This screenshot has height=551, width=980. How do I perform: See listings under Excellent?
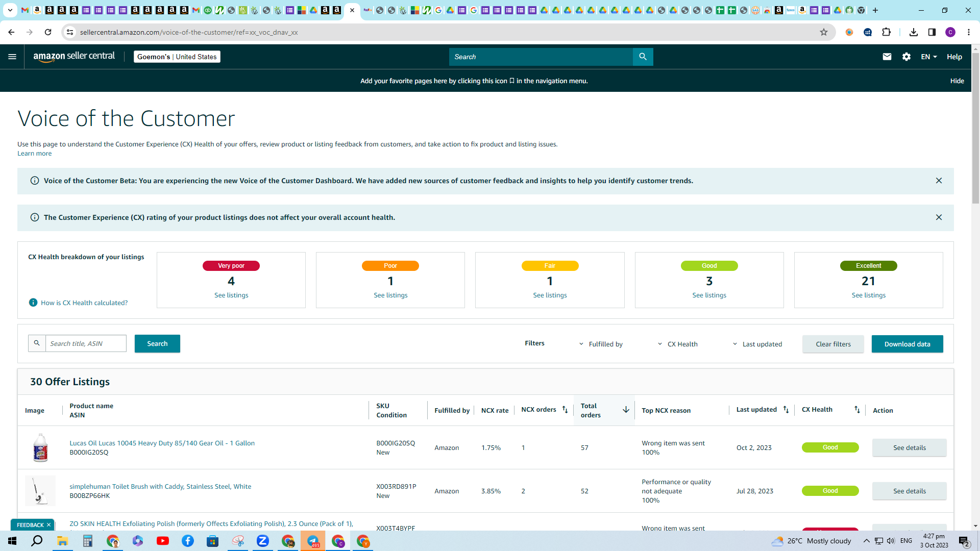pyautogui.click(x=868, y=295)
